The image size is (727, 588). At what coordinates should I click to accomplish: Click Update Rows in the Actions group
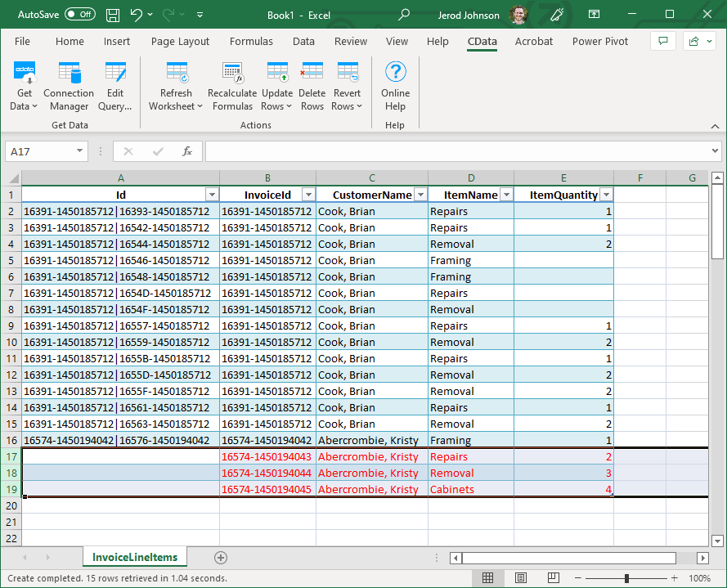[x=276, y=86]
